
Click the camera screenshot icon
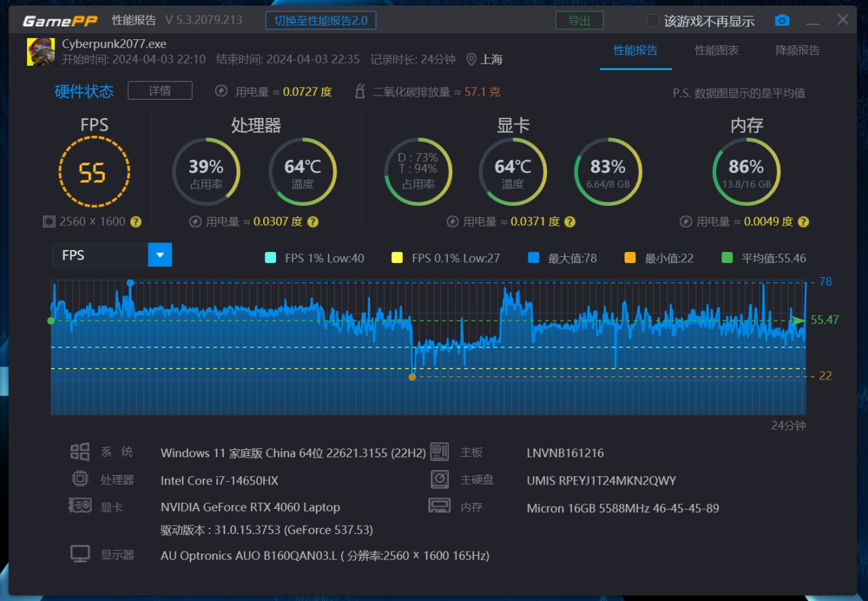point(782,20)
